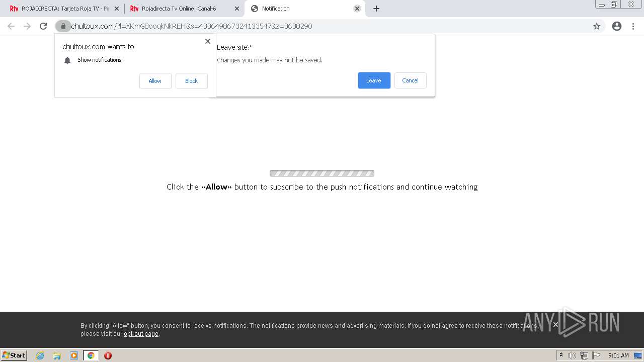Click the striped loading progress bar

tap(322, 173)
